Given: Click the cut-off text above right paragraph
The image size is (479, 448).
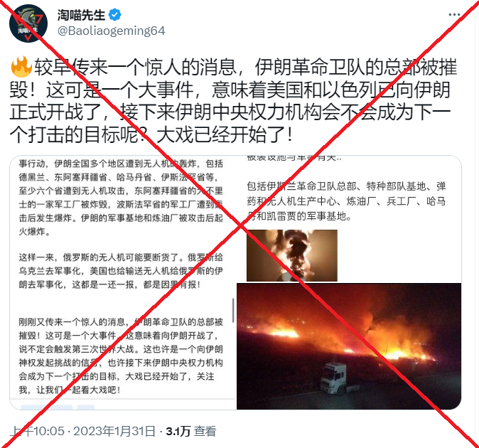Looking at the screenshot, I should 294,158.
